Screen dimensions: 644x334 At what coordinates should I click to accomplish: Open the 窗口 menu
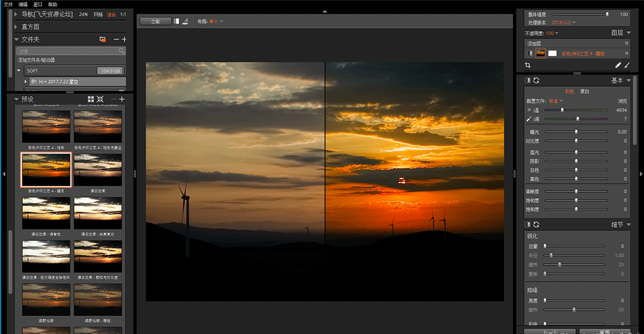(38, 5)
